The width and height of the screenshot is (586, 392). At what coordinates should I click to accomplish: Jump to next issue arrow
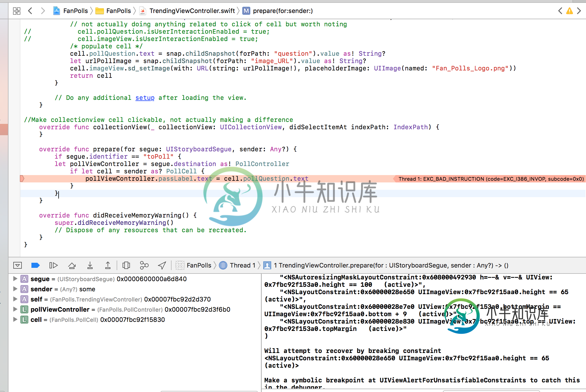pos(579,11)
